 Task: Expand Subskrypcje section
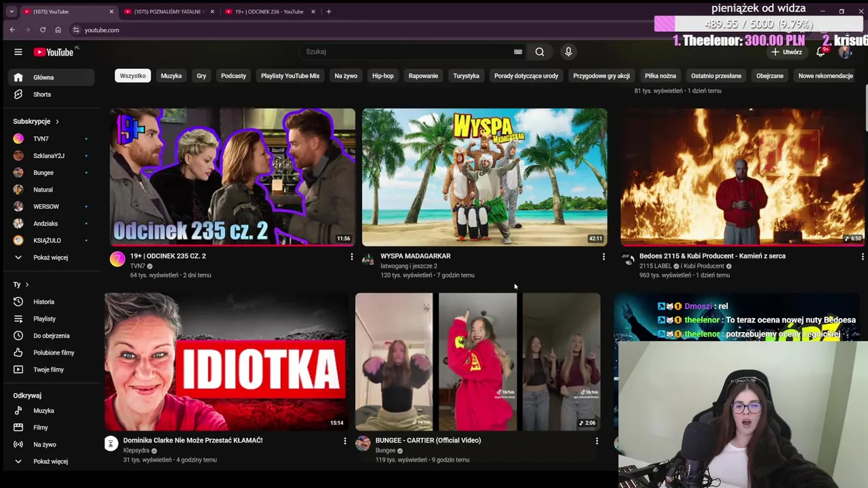36,121
